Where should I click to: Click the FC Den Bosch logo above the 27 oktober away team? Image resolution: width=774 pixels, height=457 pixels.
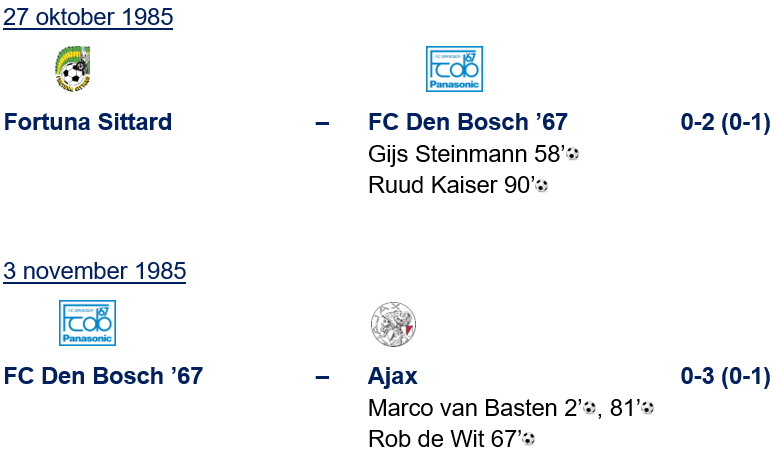454,69
